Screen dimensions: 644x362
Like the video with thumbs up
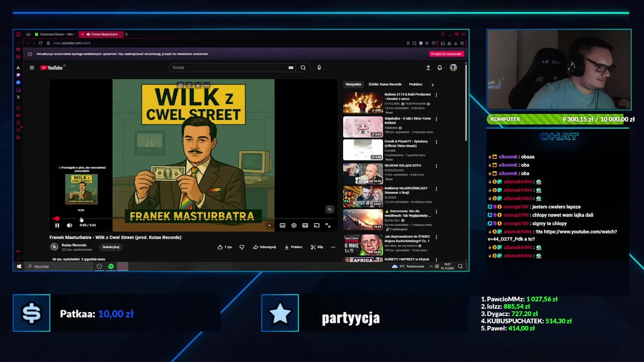tap(225, 247)
